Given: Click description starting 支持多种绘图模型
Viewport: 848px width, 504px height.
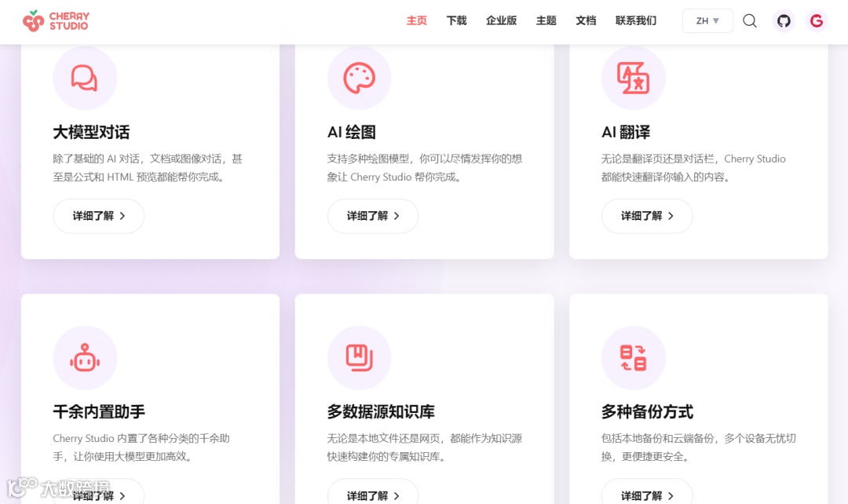Looking at the screenshot, I should coord(425,168).
